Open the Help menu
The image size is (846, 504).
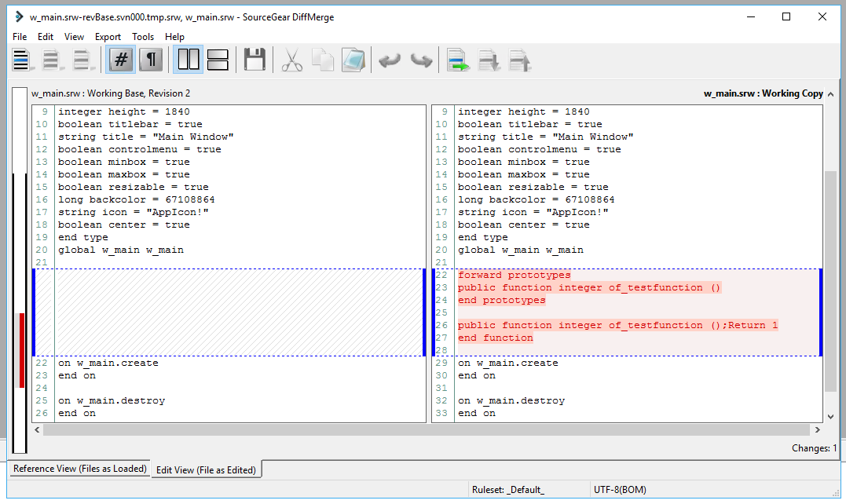pos(175,37)
